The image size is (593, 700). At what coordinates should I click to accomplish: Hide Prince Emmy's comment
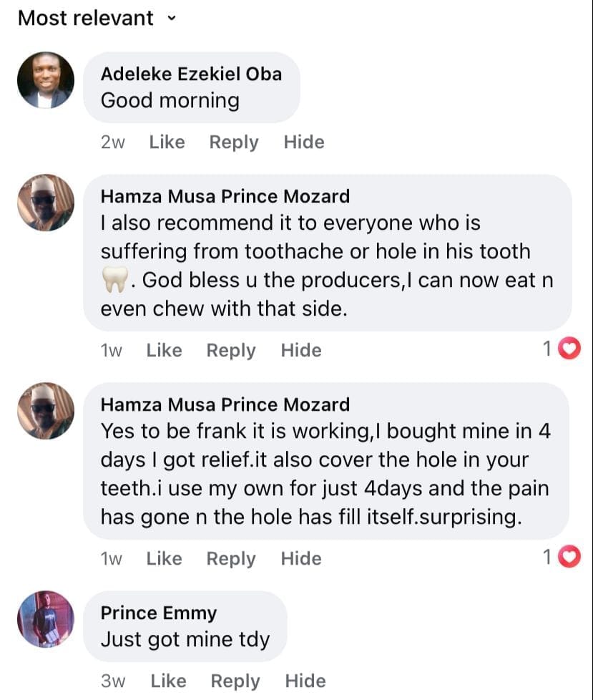tap(305, 681)
